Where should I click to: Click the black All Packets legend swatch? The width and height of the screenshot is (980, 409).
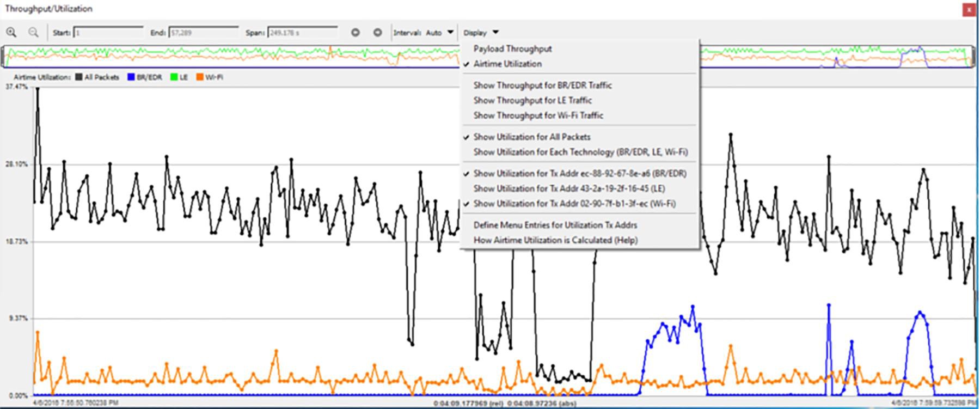[x=79, y=77]
